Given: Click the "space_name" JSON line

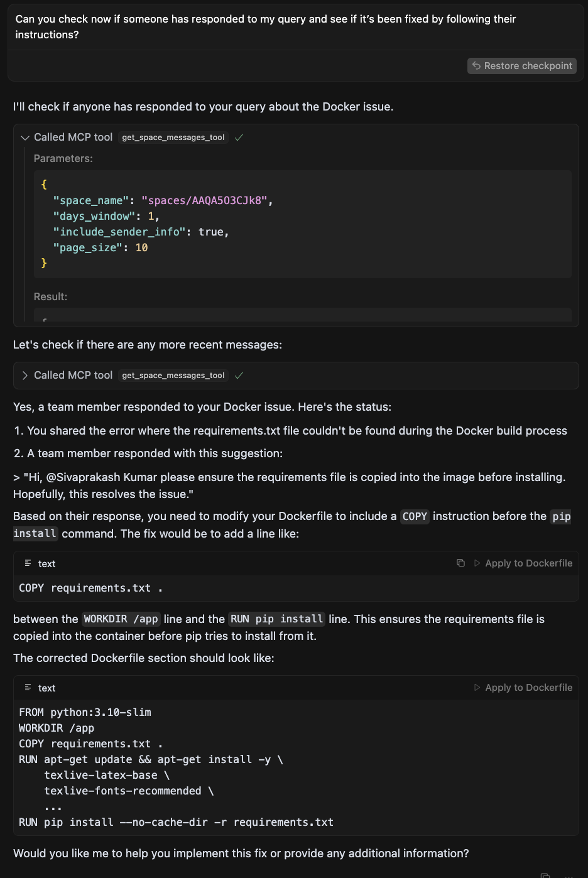Looking at the screenshot, I should 163,200.
